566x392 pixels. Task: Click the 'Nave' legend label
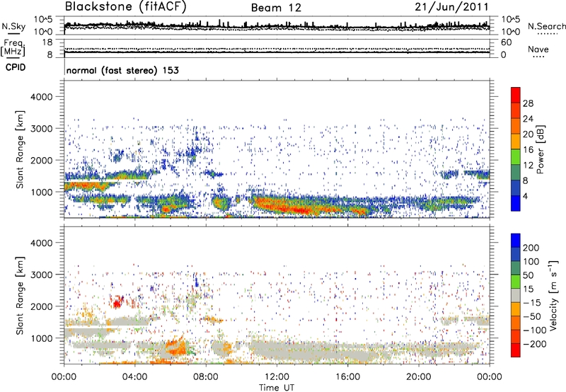[x=538, y=49]
